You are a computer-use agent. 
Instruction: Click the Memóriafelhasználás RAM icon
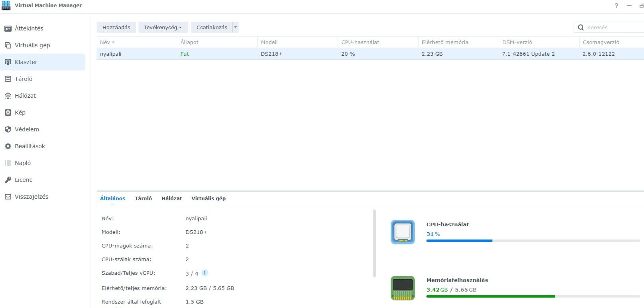pos(403,288)
